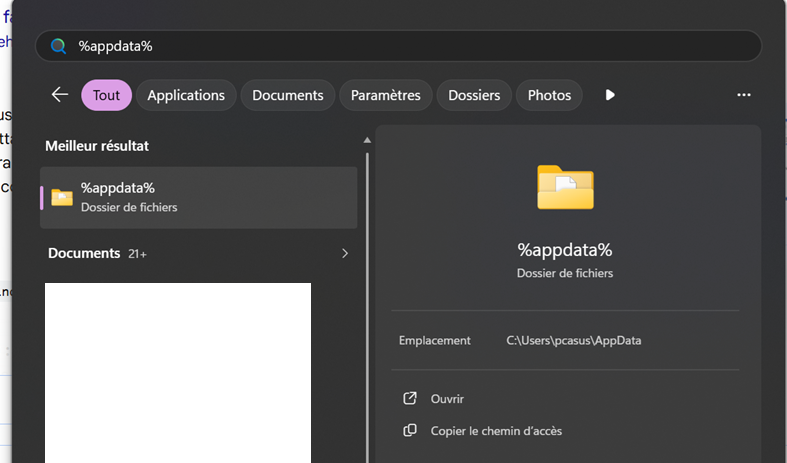787x463 pixels.
Task: Switch to the Documents filter tab
Action: click(288, 95)
